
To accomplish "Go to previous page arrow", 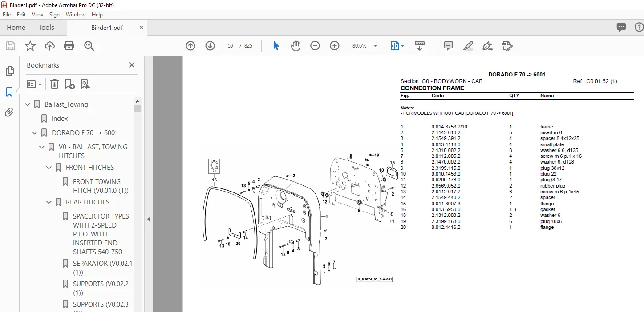I will 190,46.
